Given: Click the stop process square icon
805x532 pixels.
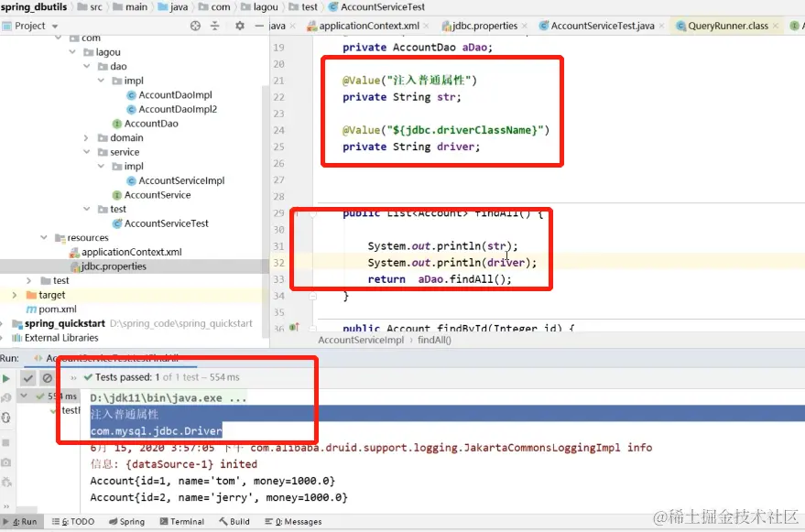Looking at the screenshot, I should pyautogui.click(x=6, y=442).
